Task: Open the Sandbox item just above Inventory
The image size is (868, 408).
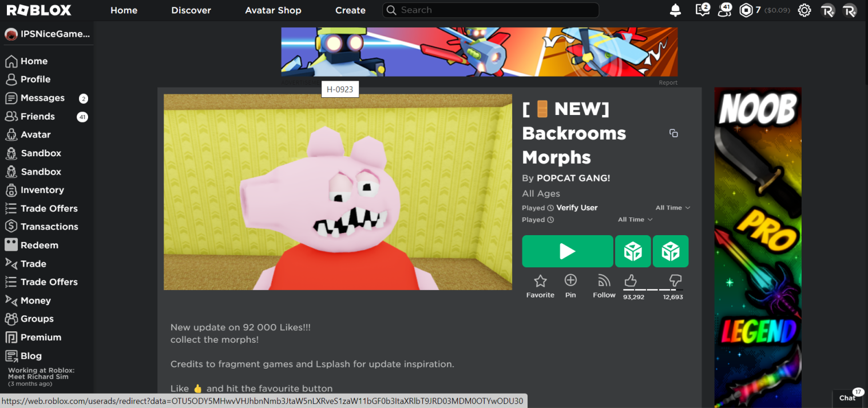Action: pos(41,172)
